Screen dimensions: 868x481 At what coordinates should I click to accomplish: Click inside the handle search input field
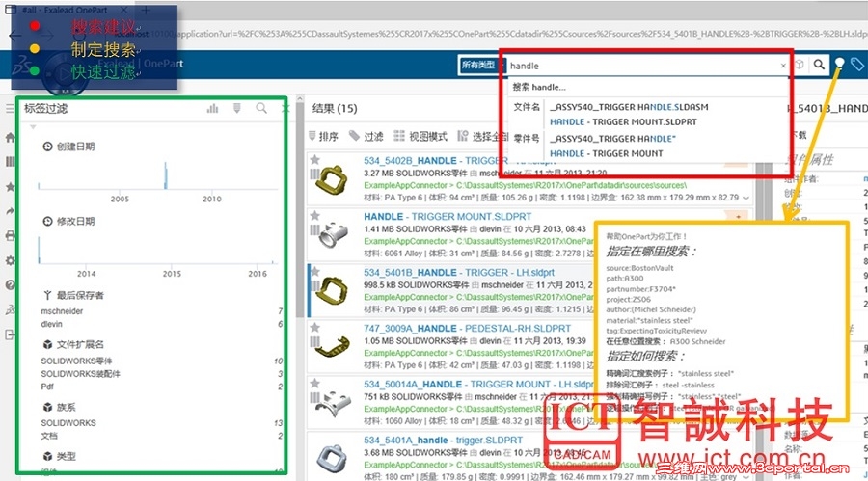click(x=642, y=66)
